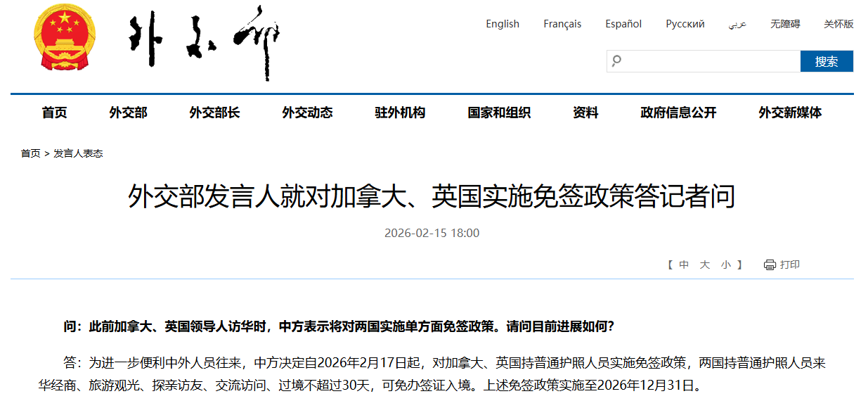The image size is (868, 408).
Task: Click the 外交部 calligraphy title logo
Action: pyautogui.click(x=205, y=41)
